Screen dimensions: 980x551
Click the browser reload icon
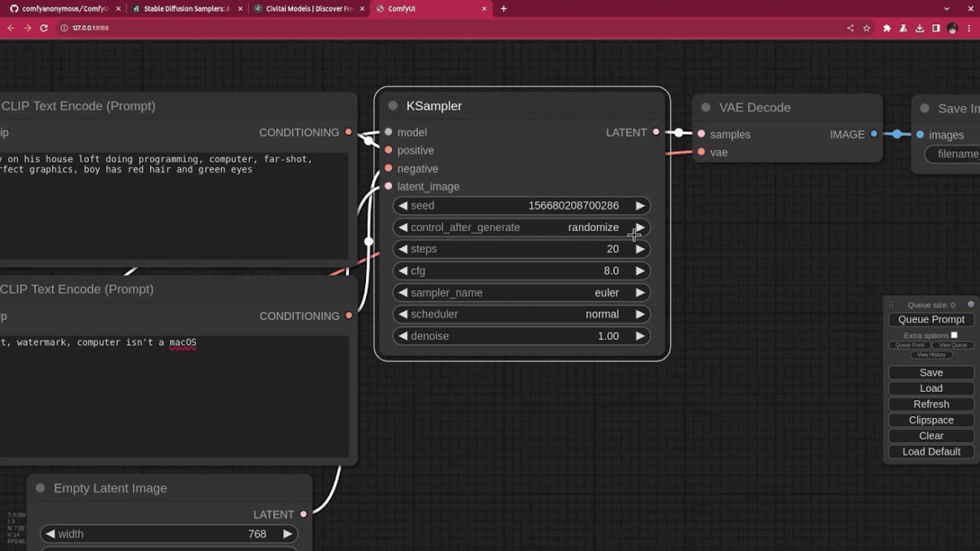tap(44, 28)
